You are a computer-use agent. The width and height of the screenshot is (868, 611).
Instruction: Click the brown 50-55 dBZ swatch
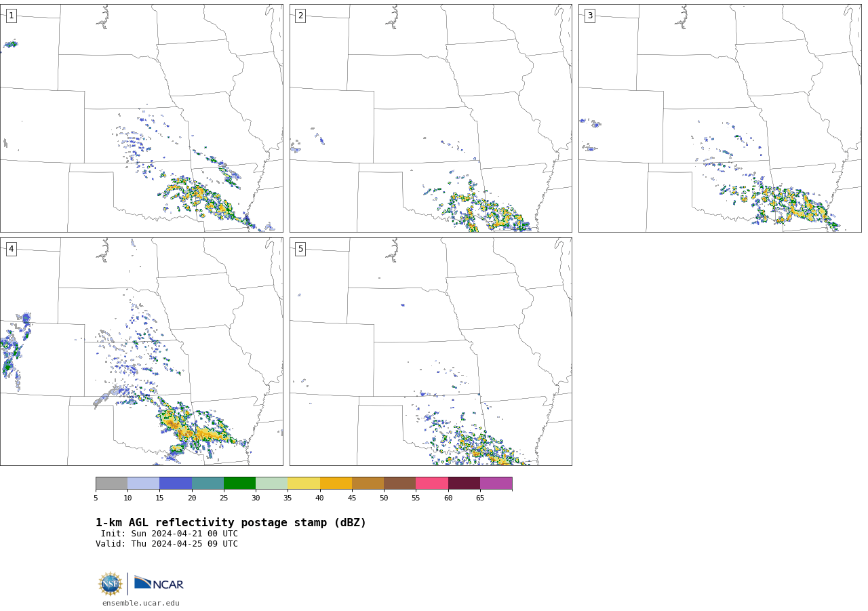pos(399,484)
